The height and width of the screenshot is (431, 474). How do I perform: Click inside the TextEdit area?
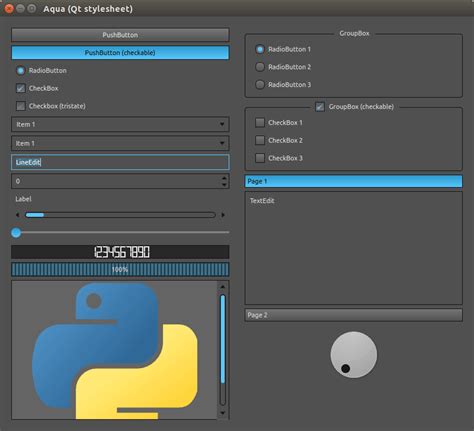click(353, 248)
